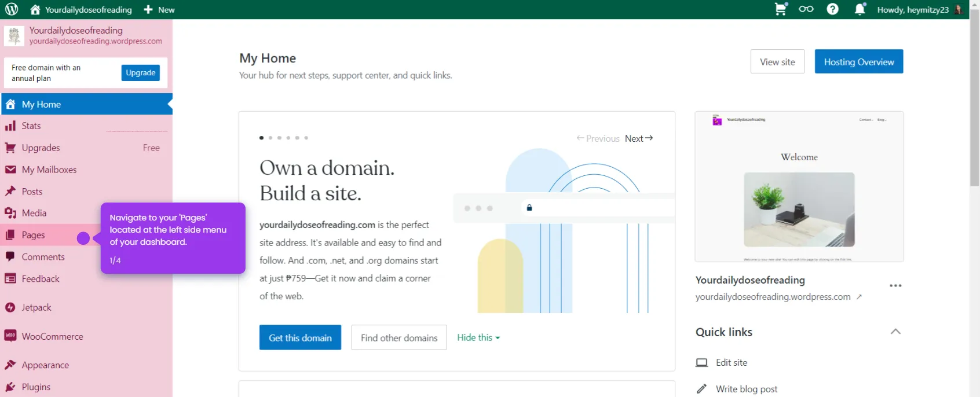Open the Hide this dropdown
Image resolution: width=980 pixels, height=397 pixels.
click(x=478, y=337)
